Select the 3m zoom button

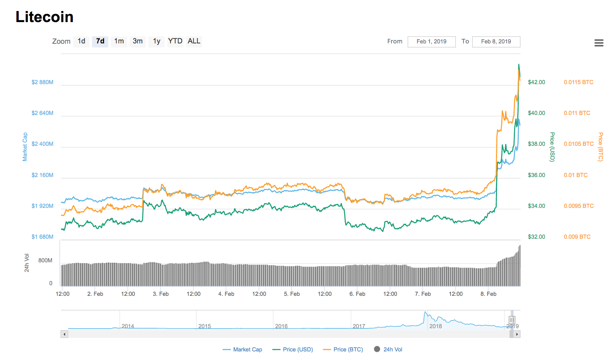(138, 41)
